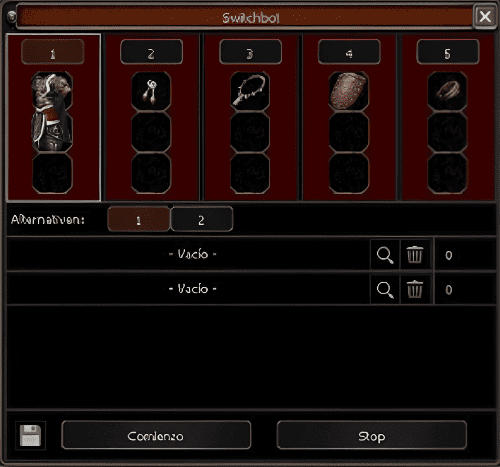Image resolution: width=500 pixels, height=467 pixels.
Task: Click the trash icon in first Vacío row
Action: pos(415,255)
